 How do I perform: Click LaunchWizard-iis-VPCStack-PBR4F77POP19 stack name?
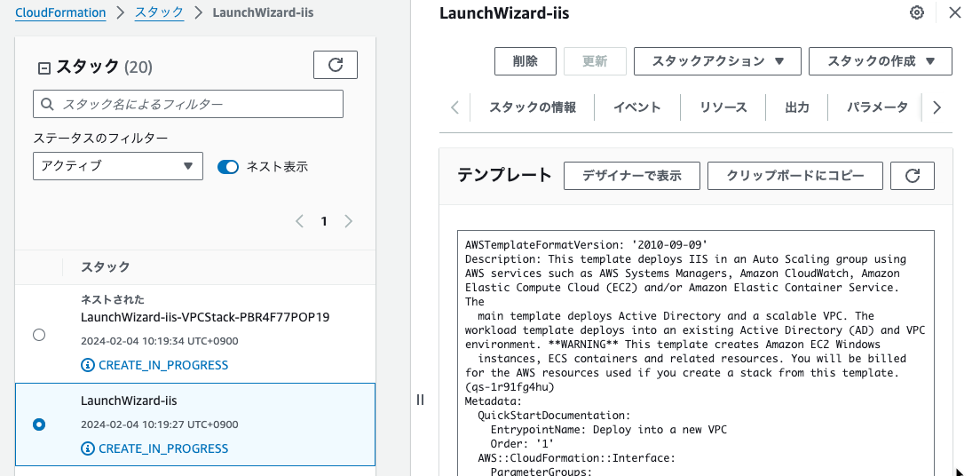[205, 317]
